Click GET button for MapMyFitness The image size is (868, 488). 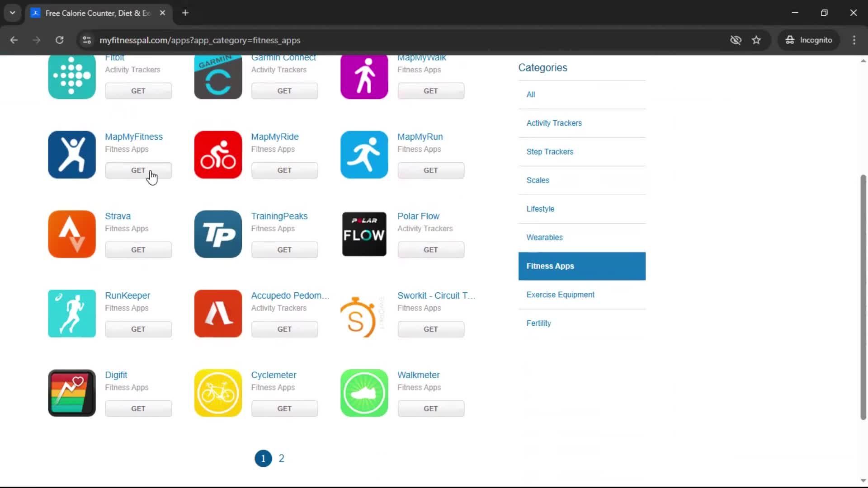138,170
